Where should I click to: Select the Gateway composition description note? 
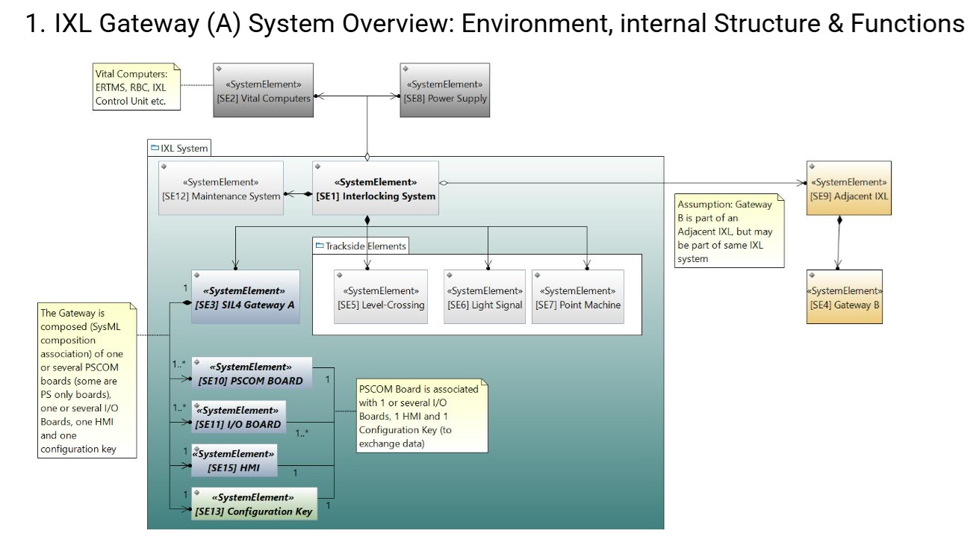pyautogui.click(x=88, y=380)
